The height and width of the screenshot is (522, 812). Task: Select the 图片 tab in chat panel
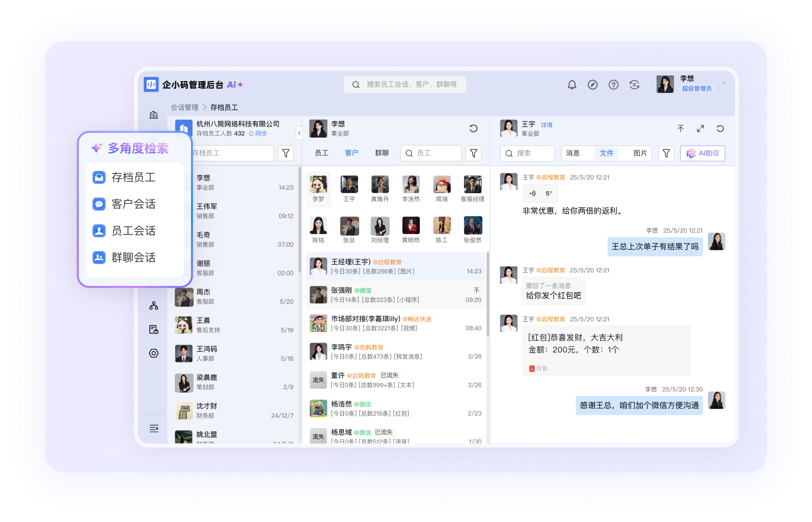640,153
